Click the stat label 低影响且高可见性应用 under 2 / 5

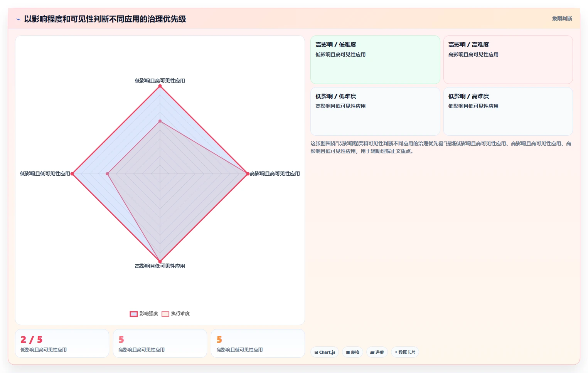pyautogui.click(x=44, y=350)
